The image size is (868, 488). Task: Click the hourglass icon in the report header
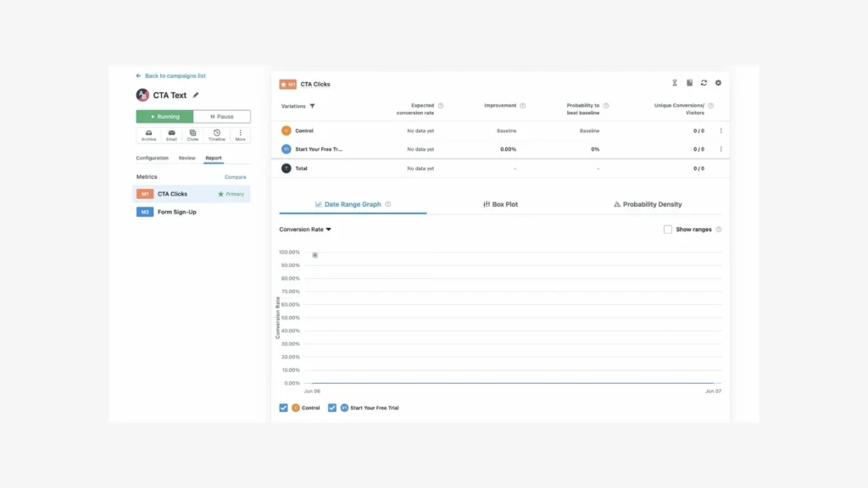675,83
